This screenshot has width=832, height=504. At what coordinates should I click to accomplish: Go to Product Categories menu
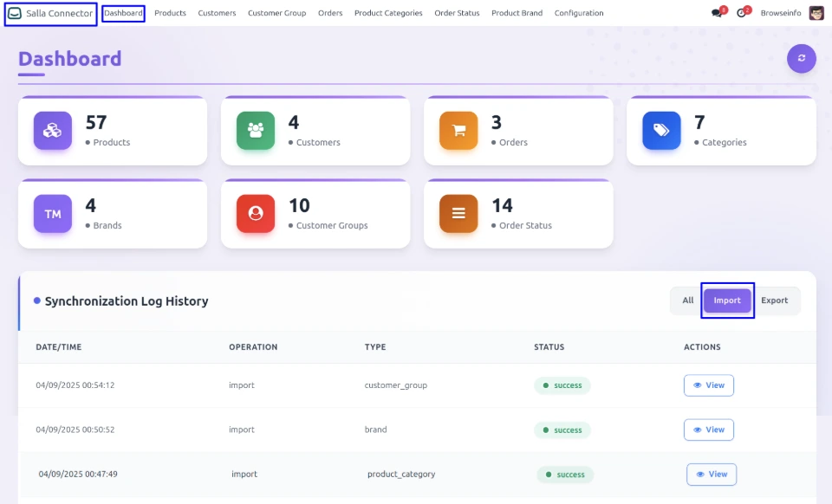coord(388,13)
